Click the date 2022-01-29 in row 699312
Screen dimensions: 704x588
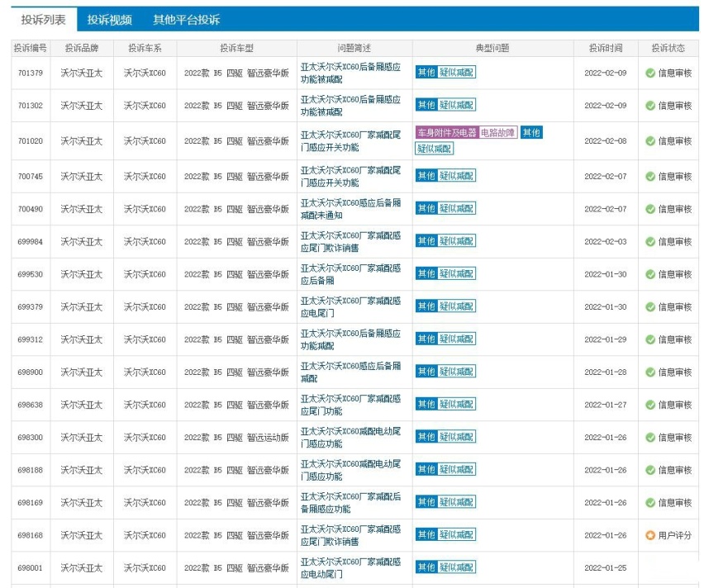point(606,339)
